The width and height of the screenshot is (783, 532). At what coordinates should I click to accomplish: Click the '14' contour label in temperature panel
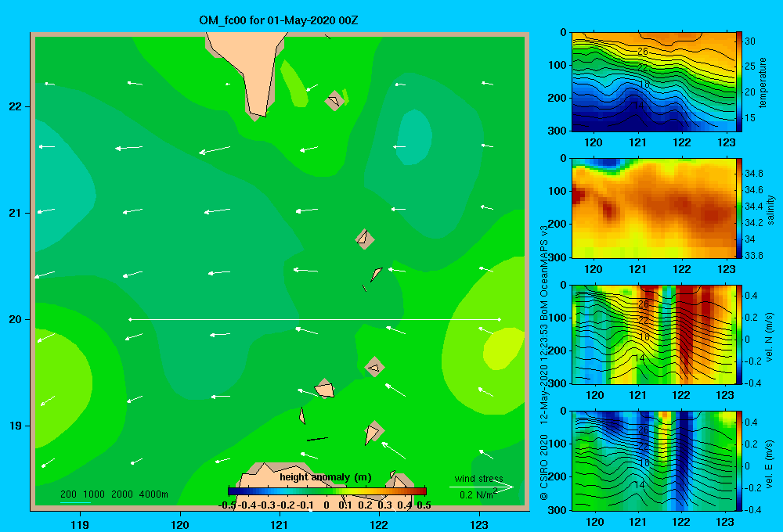639,106
